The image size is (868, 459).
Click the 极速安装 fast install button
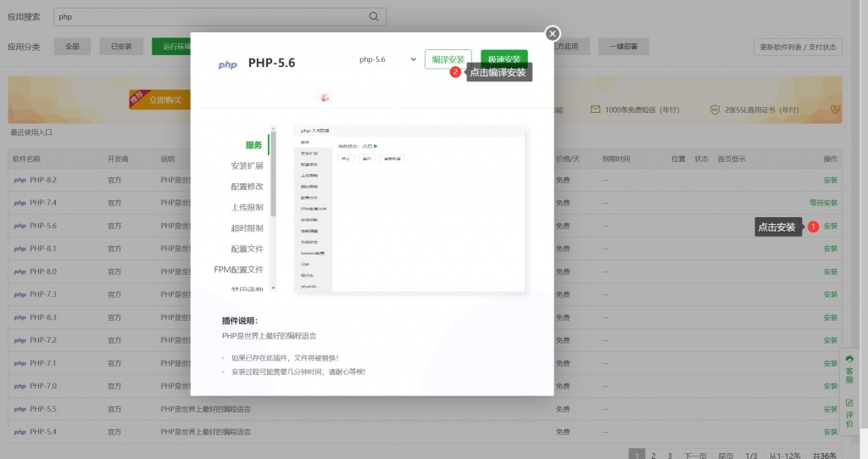click(x=504, y=59)
